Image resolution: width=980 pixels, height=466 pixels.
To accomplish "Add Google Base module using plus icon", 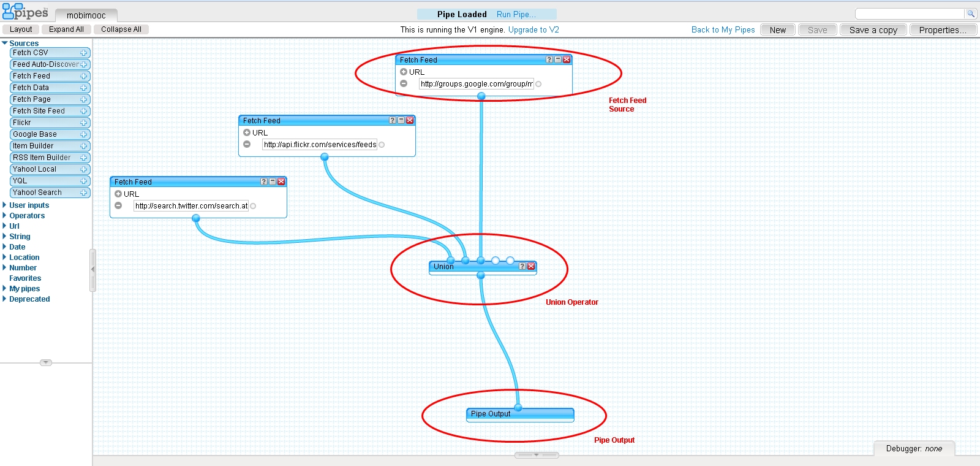I will 84,134.
